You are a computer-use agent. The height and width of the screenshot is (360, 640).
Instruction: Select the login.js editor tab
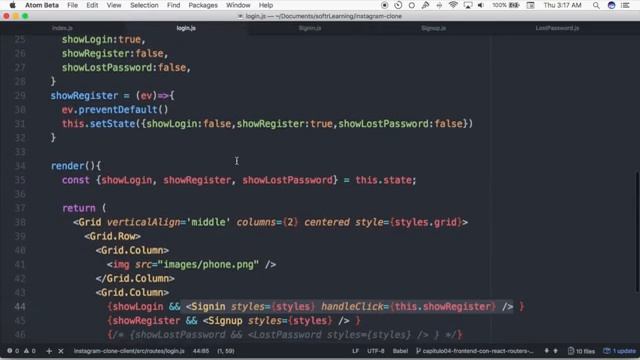point(186,28)
